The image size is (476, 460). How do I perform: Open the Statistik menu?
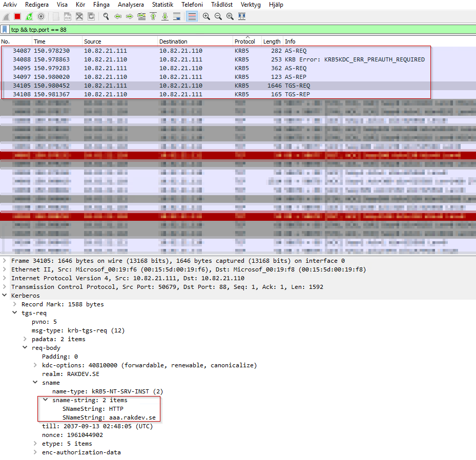pos(162,5)
